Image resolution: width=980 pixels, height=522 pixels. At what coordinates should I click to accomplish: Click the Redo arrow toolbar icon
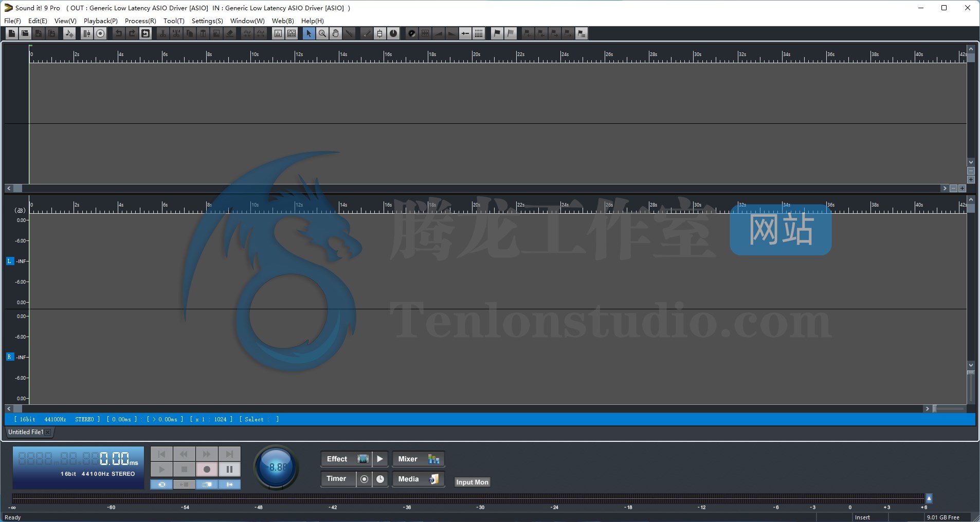pyautogui.click(x=132, y=33)
